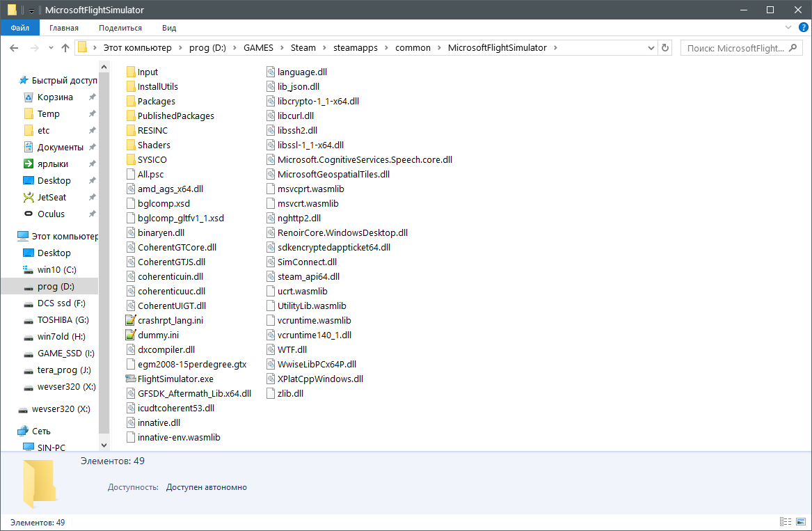
Task: Select DCS ssd (F:) drive
Action: [61, 303]
